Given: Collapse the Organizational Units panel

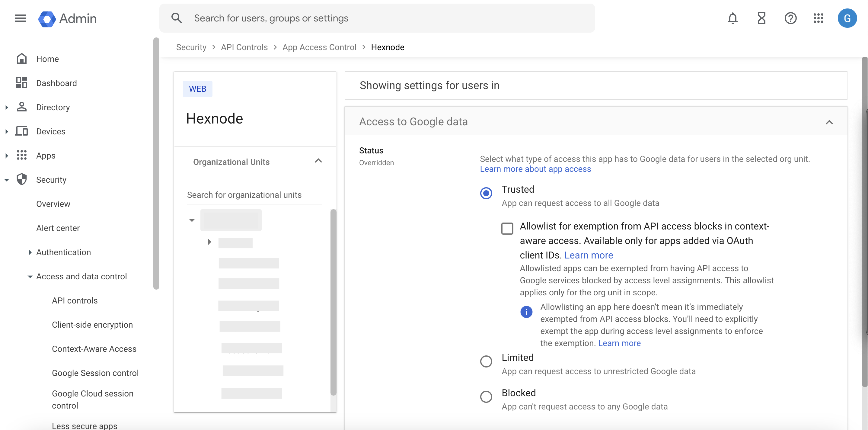Looking at the screenshot, I should point(318,161).
